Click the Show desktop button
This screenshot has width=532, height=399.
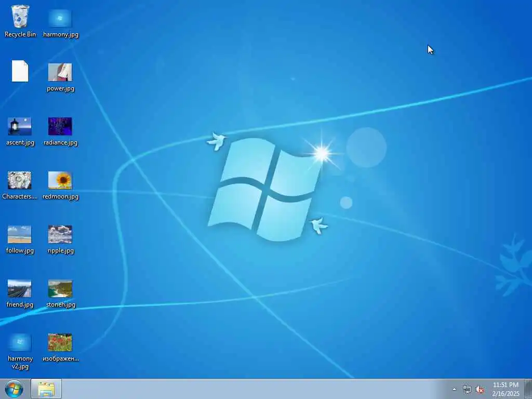coord(528,389)
